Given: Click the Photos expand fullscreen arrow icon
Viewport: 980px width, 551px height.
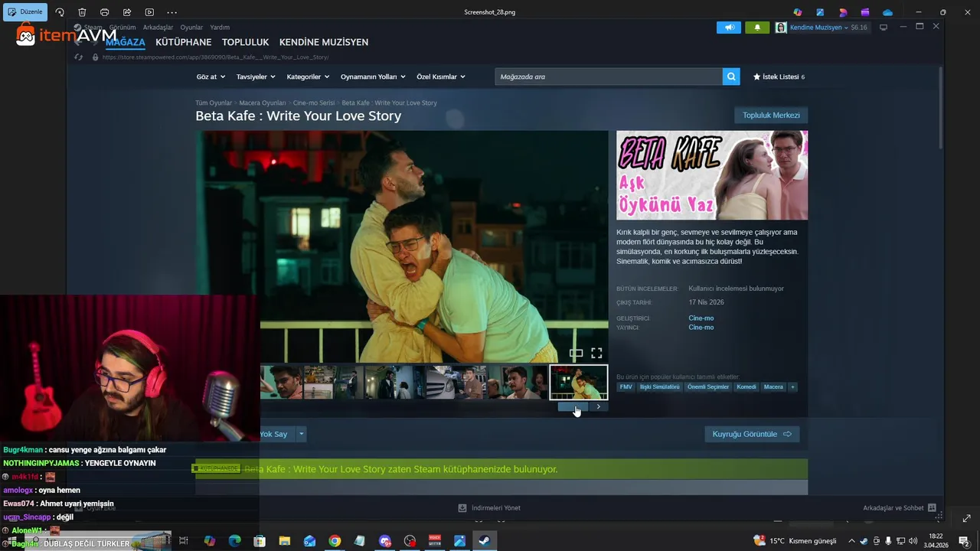Looking at the screenshot, I should click(x=966, y=519).
